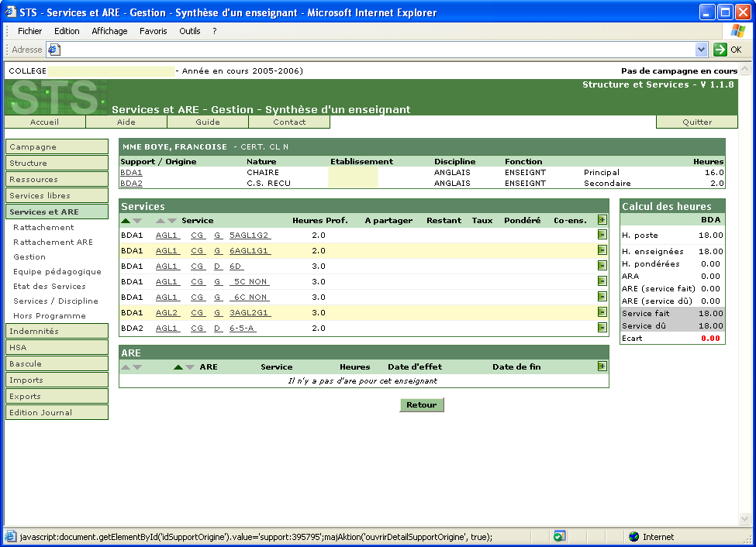Open HSA in the sidebar
The image size is (756, 547).
pyautogui.click(x=57, y=347)
